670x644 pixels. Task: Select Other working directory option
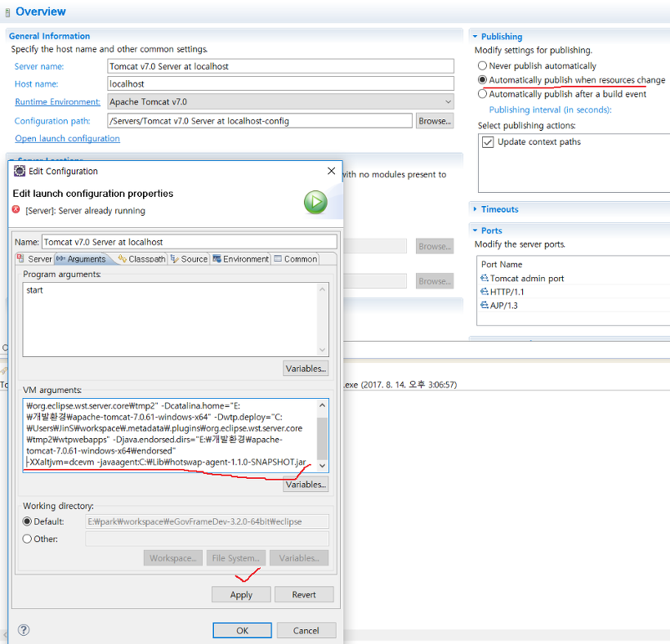click(x=27, y=539)
